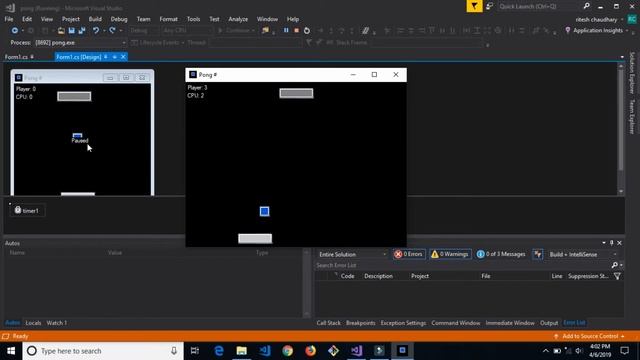Open Chrome from the taskbar

point(287,351)
